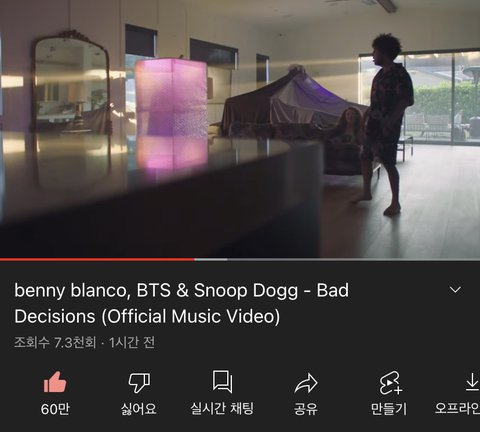Screen dimensions: 480x432
Task: Tap the 싫어요 label
Action: click(x=139, y=409)
